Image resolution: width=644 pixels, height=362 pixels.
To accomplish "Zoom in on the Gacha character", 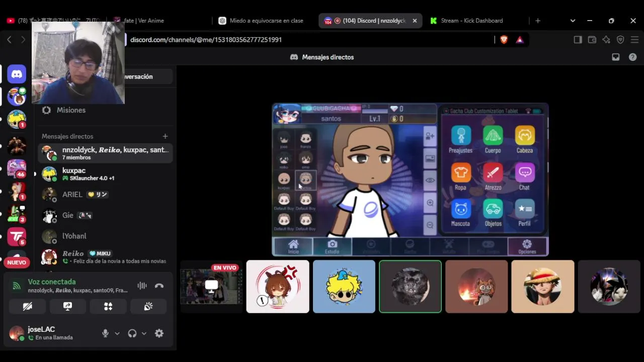I will point(430,203).
